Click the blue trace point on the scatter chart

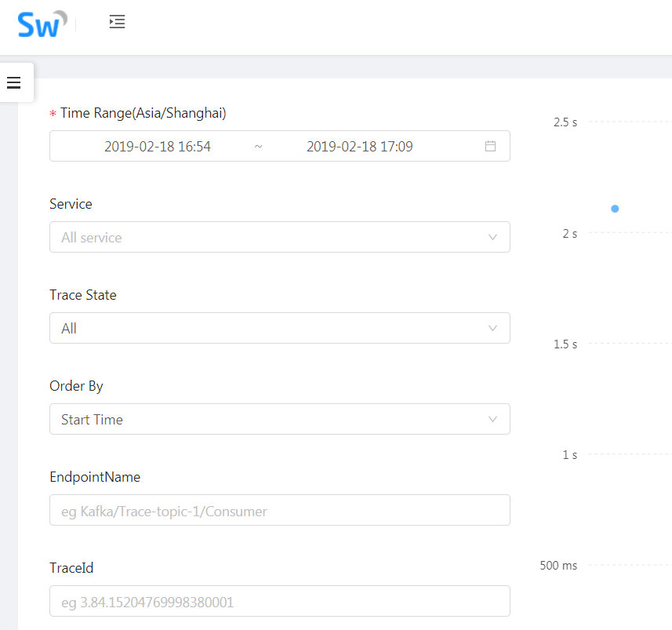click(614, 208)
